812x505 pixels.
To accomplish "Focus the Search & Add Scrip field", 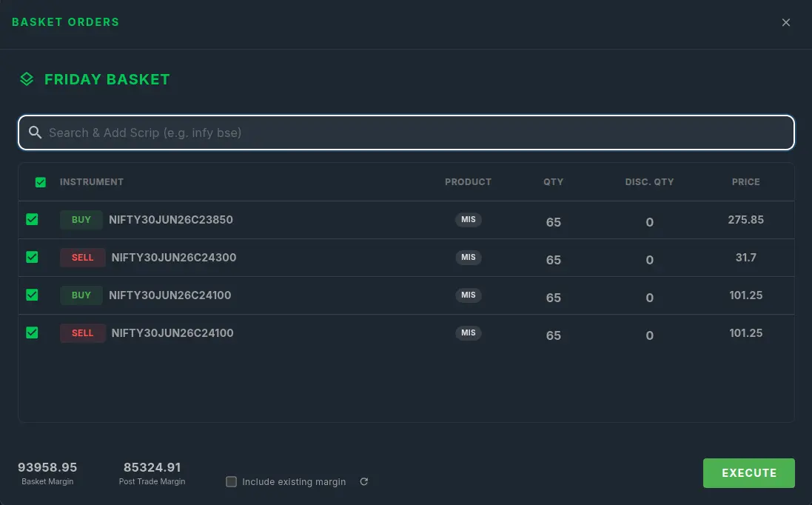I will pos(406,133).
